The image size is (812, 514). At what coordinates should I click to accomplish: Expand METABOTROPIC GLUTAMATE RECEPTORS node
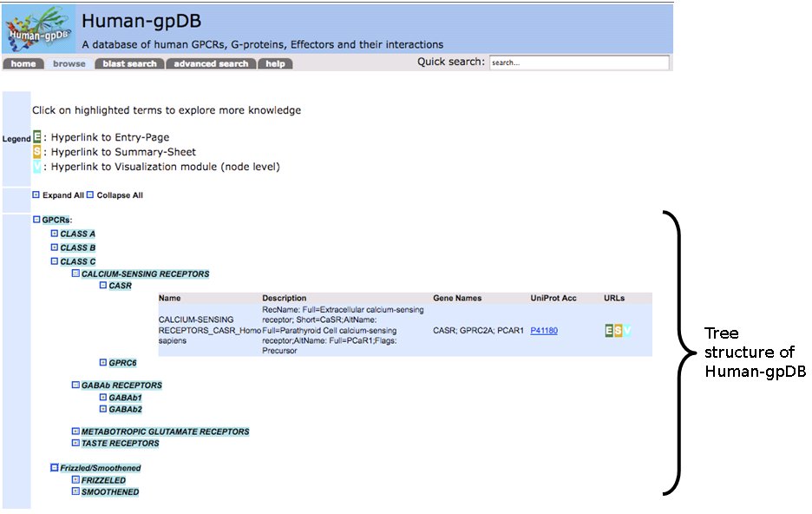click(x=75, y=431)
